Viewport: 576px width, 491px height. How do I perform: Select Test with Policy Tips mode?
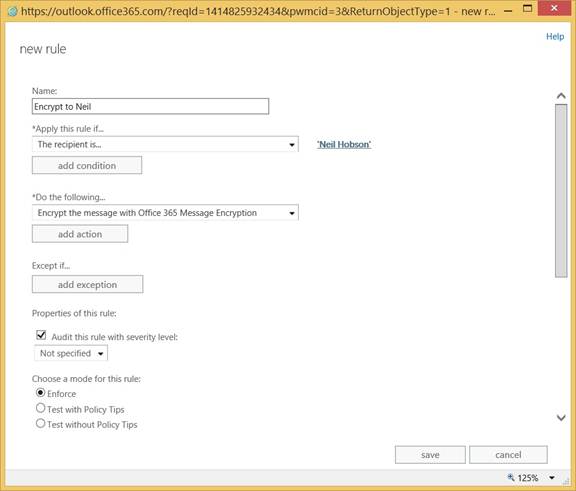point(40,408)
